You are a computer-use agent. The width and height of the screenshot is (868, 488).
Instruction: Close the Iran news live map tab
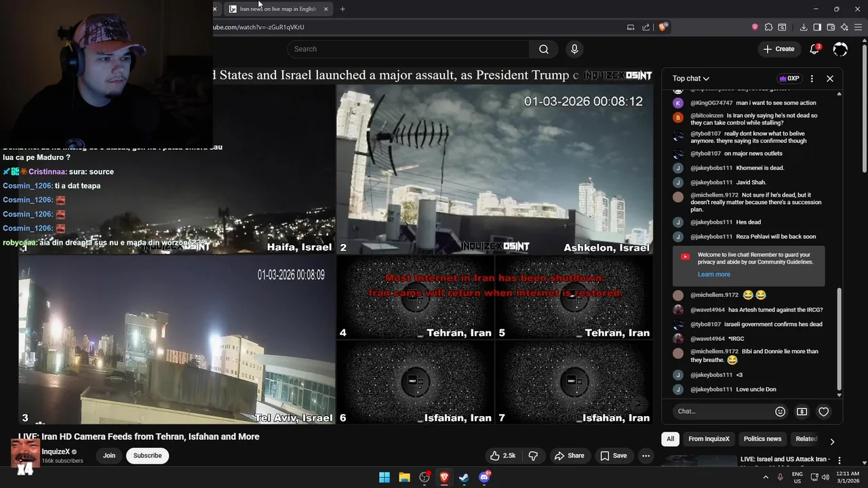click(x=325, y=9)
